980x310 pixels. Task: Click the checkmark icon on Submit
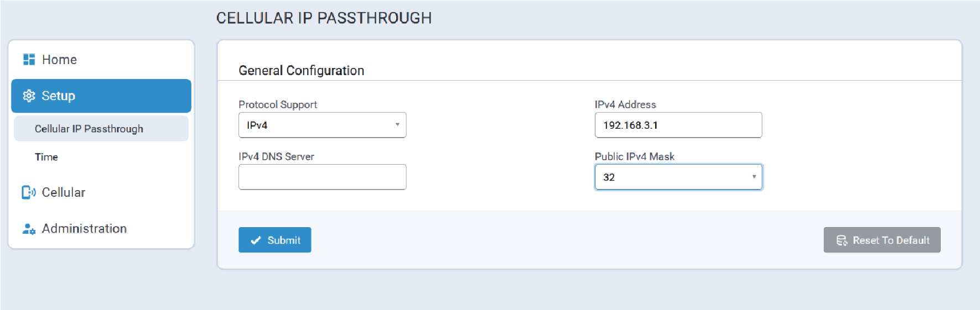[256, 240]
